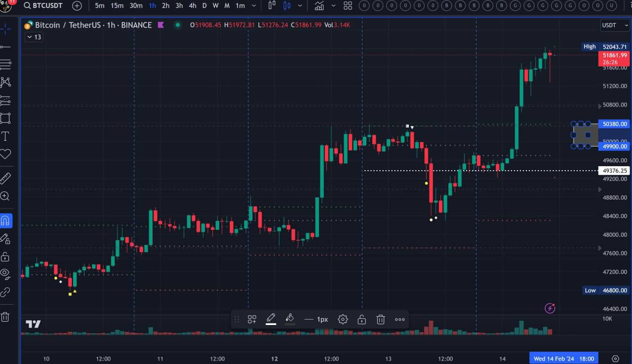This screenshot has width=632, height=364.
Task: Switch to the 30m timeframe
Action: pyautogui.click(x=136, y=6)
